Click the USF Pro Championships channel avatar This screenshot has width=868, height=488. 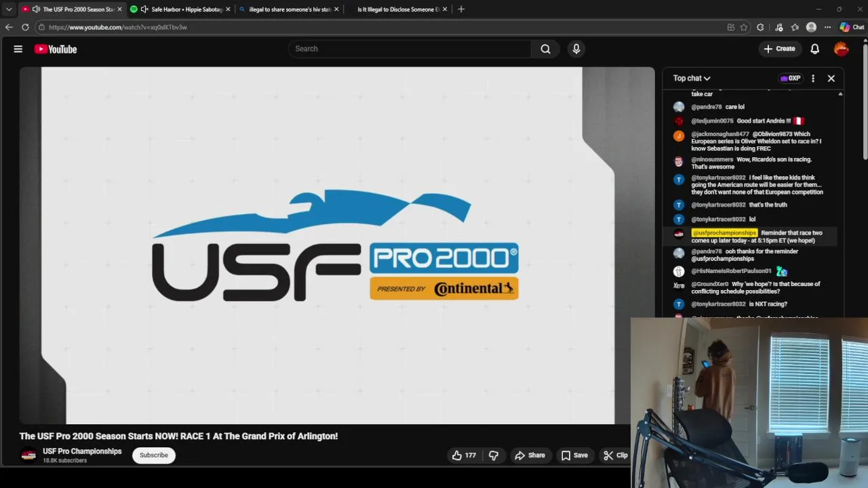pos(28,455)
